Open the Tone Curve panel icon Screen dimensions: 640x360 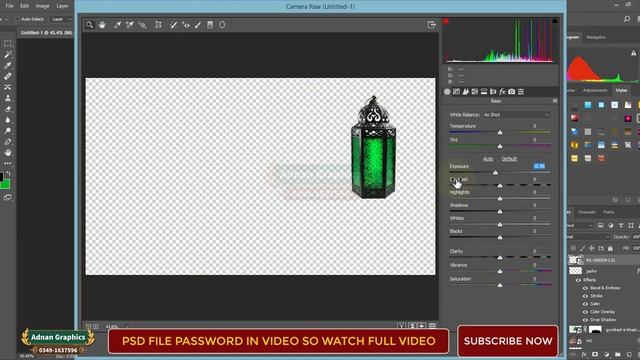[x=456, y=92]
